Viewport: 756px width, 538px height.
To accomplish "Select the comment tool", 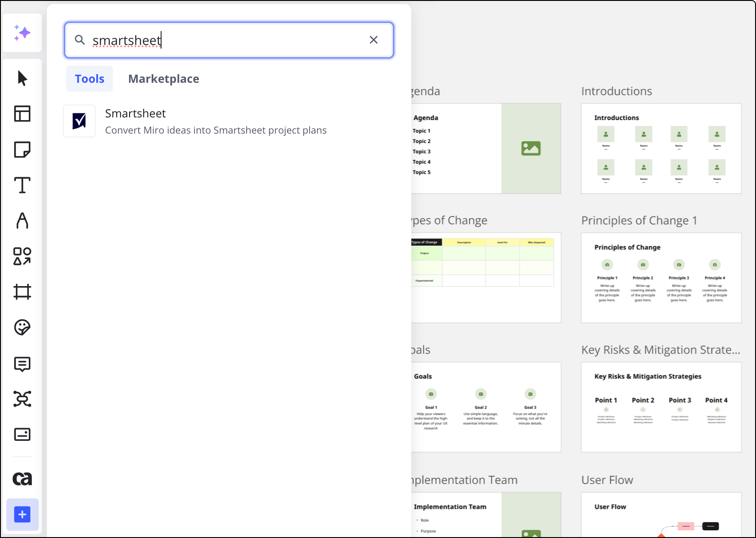I will click(22, 363).
